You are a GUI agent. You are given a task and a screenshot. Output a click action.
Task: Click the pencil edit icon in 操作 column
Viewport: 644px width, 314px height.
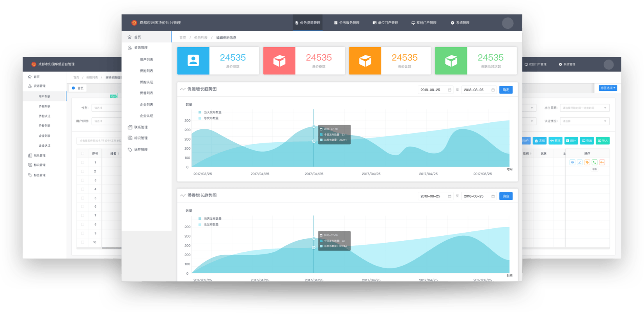pyautogui.click(x=580, y=162)
